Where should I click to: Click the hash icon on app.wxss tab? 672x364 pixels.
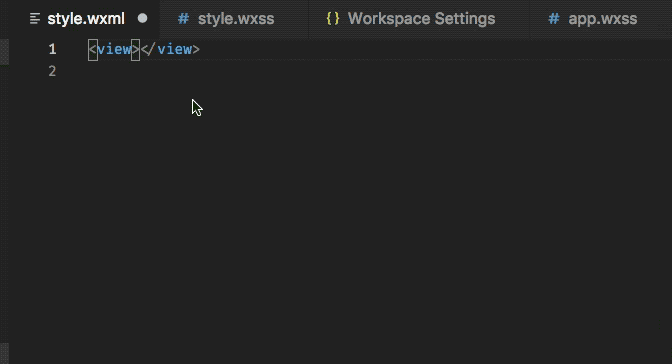554,18
